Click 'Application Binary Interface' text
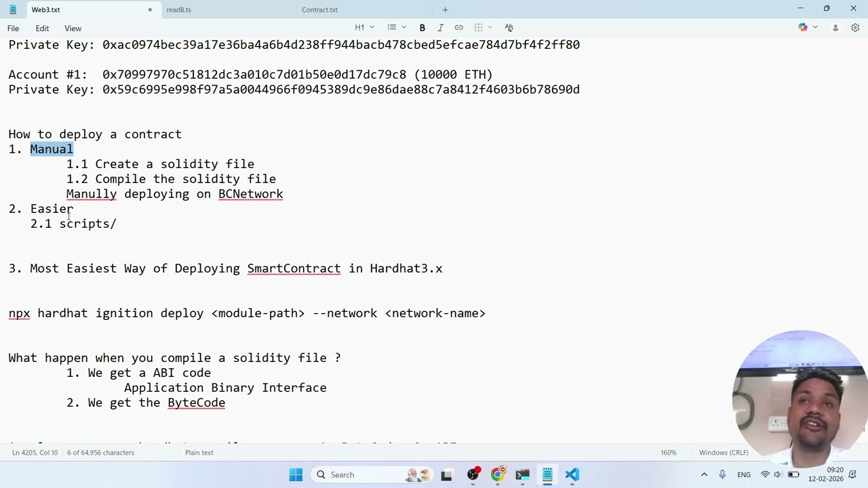868x488 pixels. point(225,388)
